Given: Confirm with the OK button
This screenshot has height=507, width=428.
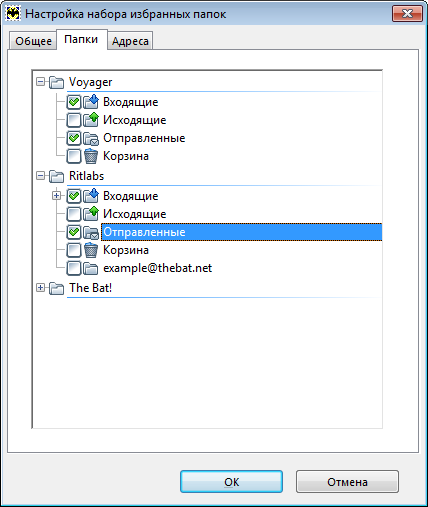Looking at the screenshot, I should 231,482.
